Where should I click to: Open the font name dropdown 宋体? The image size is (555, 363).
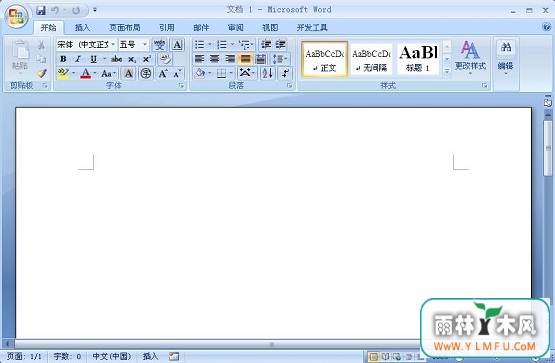coord(113,45)
